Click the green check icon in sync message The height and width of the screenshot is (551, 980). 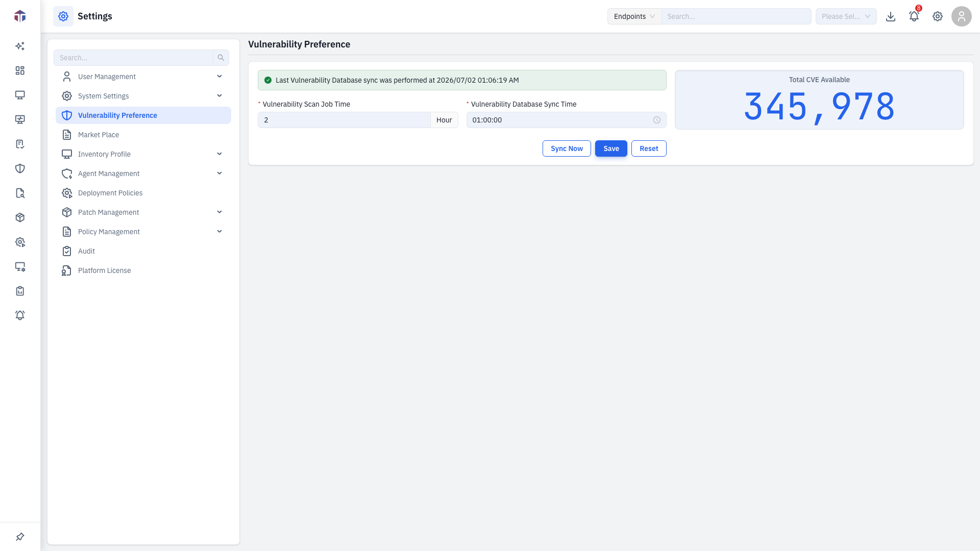tap(268, 80)
